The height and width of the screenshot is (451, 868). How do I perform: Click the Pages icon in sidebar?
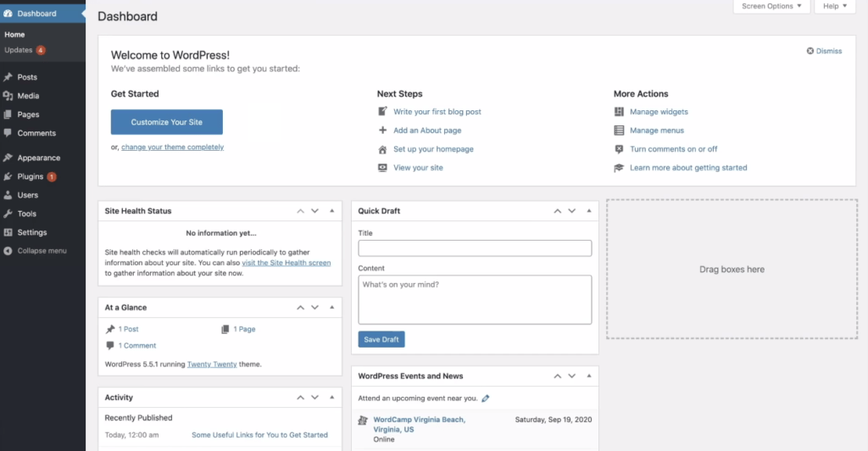8,114
